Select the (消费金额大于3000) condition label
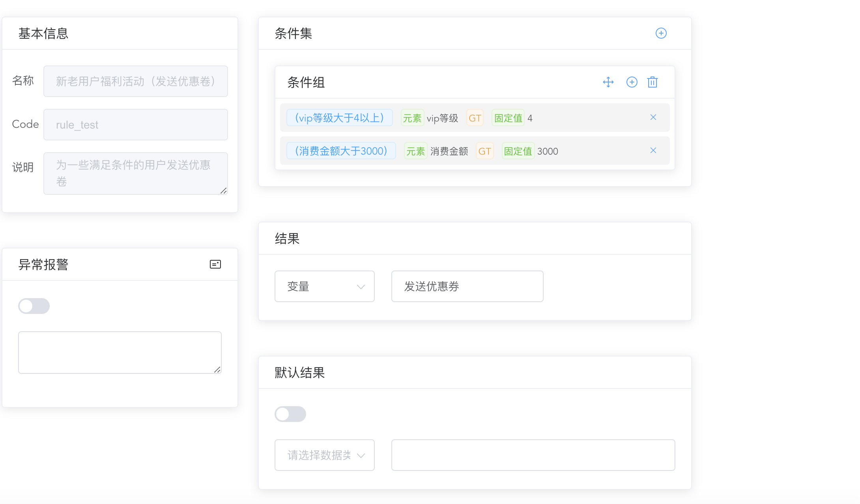The image size is (860, 504). pyautogui.click(x=341, y=150)
